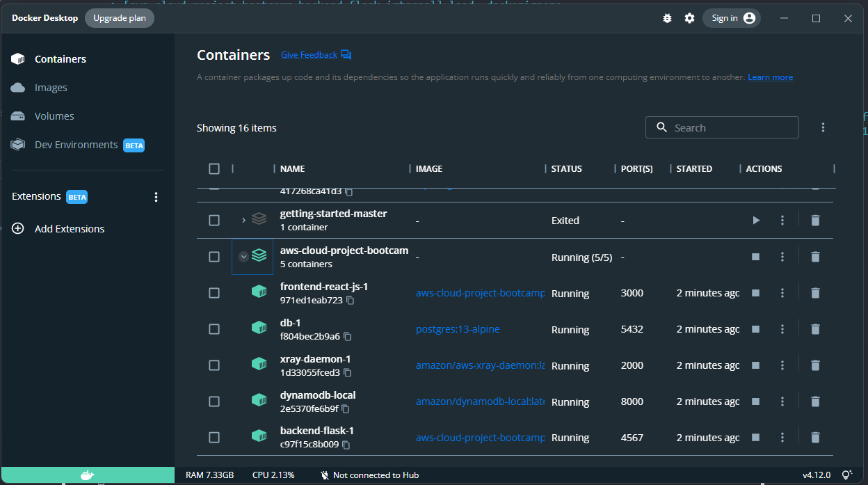Viewport: 868px width, 485px height.
Task: Open the Learn more link
Action: [770, 77]
